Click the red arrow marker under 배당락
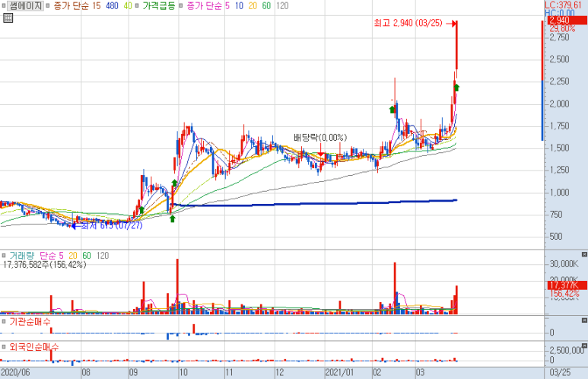The height and width of the screenshot is (379, 588). pyautogui.click(x=321, y=154)
